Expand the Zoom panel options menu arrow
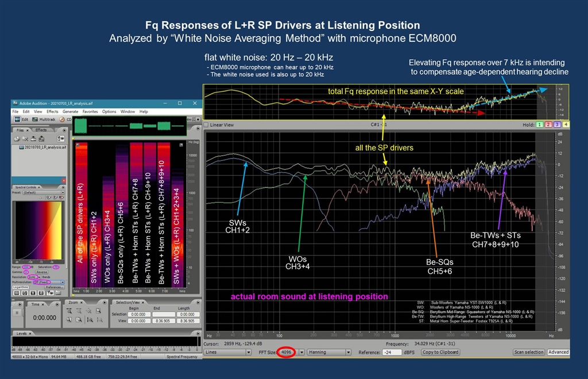The image size is (588, 379). tap(105, 302)
